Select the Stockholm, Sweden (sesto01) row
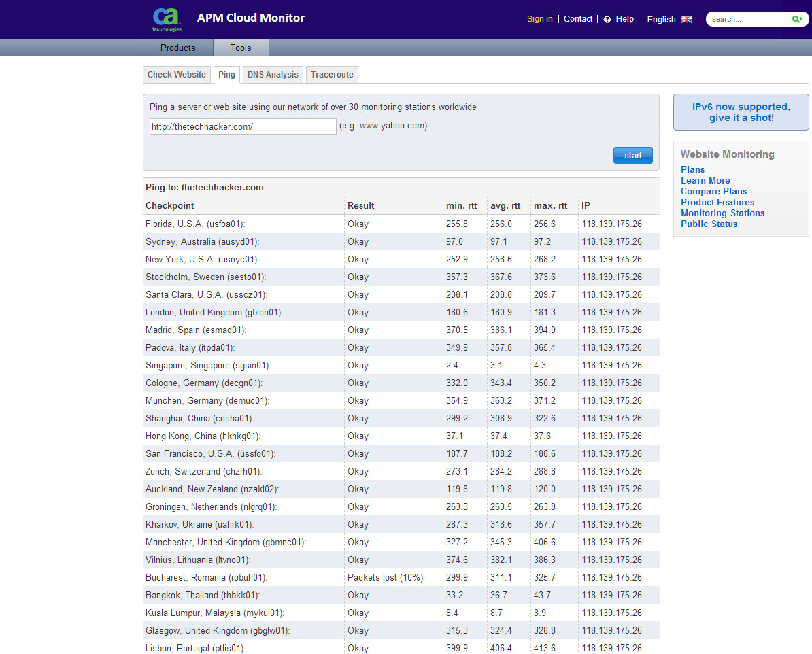 pos(401,277)
